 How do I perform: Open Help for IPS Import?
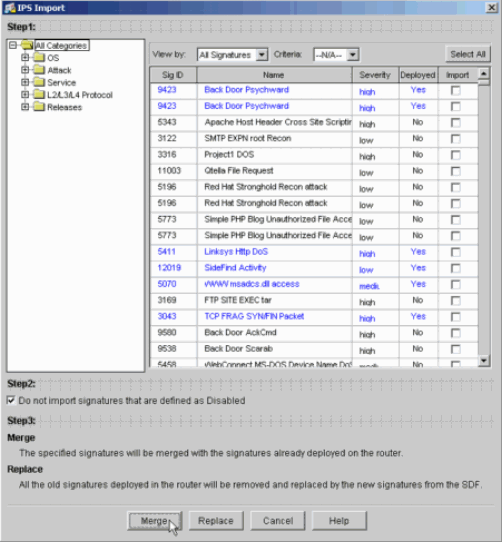339,521
